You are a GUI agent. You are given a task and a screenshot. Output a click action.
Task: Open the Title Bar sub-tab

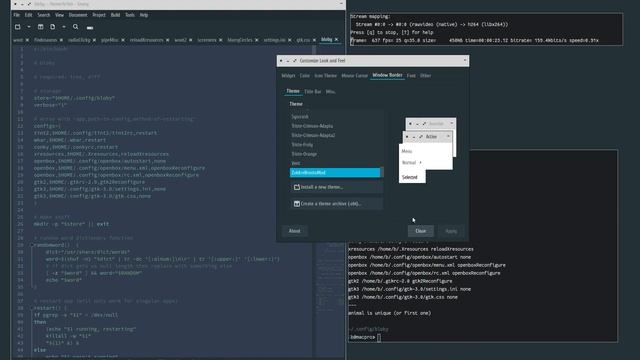coord(313,92)
